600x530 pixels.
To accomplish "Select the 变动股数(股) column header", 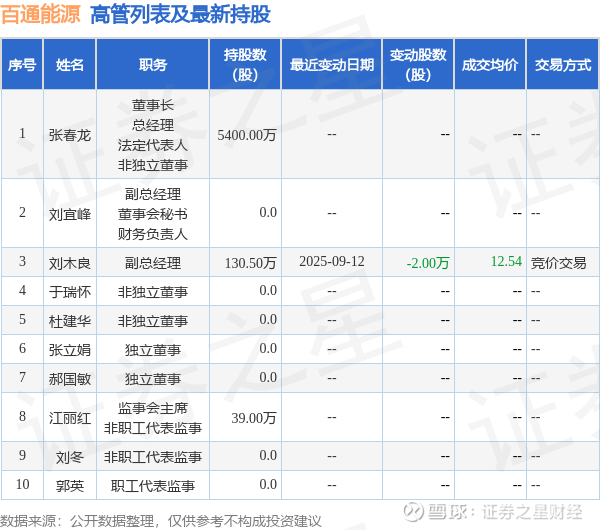I will coord(418,65).
